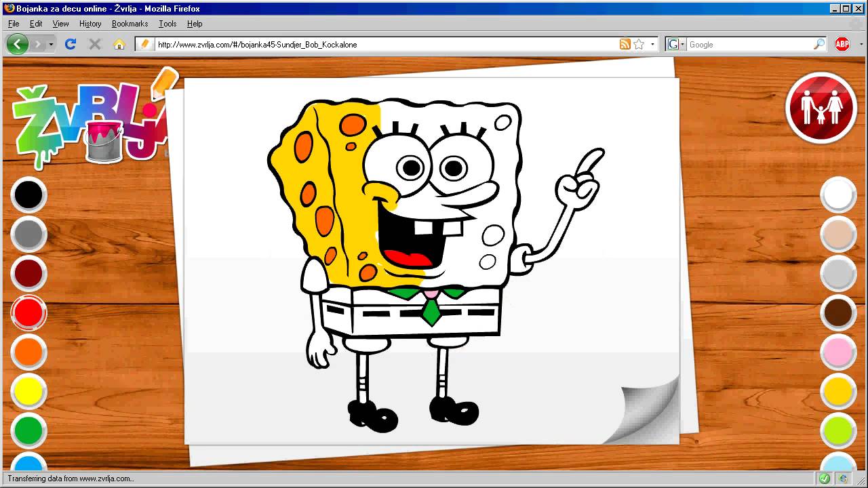Open the Adblock Plus ABP icon

click(x=842, y=44)
